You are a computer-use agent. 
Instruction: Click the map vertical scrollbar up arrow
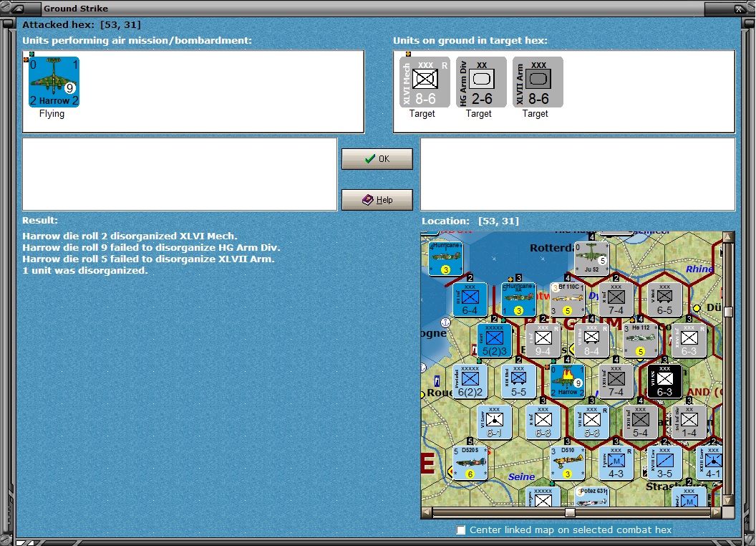coord(728,237)
